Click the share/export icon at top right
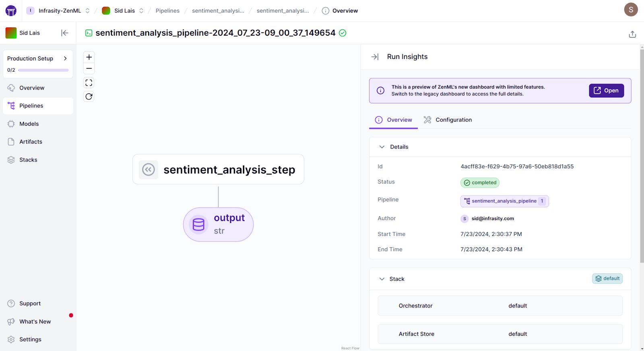 pos(632,34)
